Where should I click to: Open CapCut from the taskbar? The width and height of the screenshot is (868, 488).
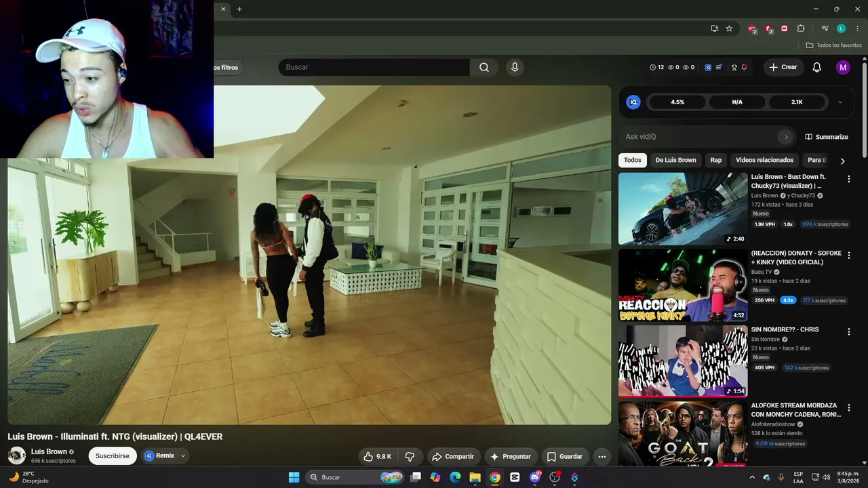[x=515, y=477]
